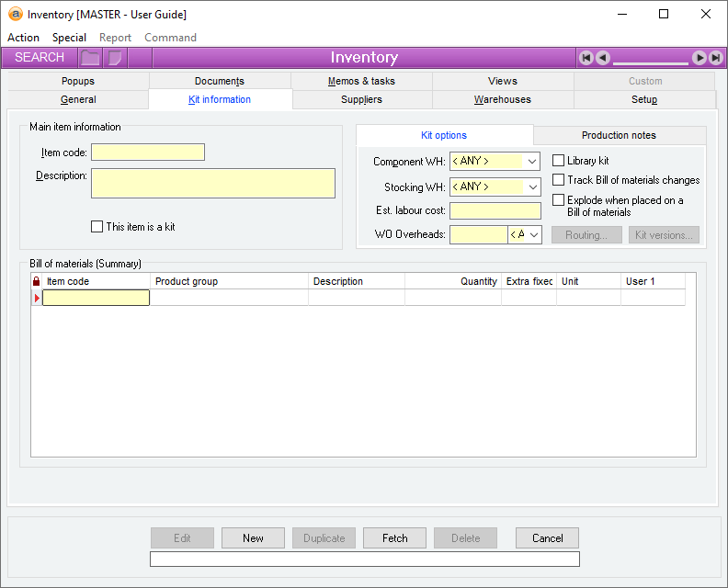Open the Stocking WH dropdown list
Viewport: 728px width, 588px height.
pos(531,187)
